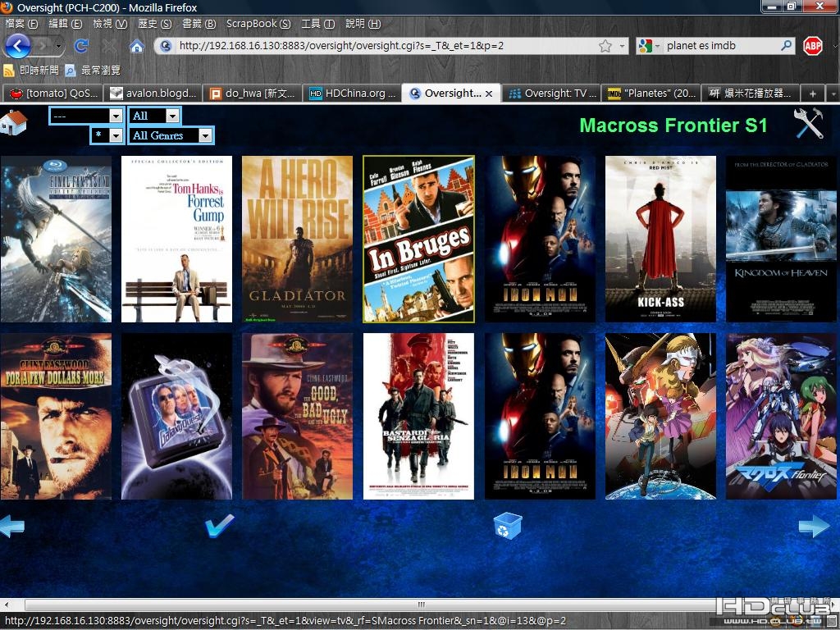840x630 pixels.
Task: Expand address bar history dropdown arrow
Action: pos(622,46)
